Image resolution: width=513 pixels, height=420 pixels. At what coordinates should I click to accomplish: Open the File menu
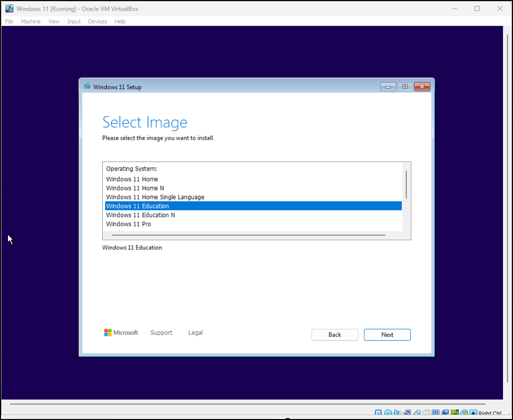pos(9,22)
